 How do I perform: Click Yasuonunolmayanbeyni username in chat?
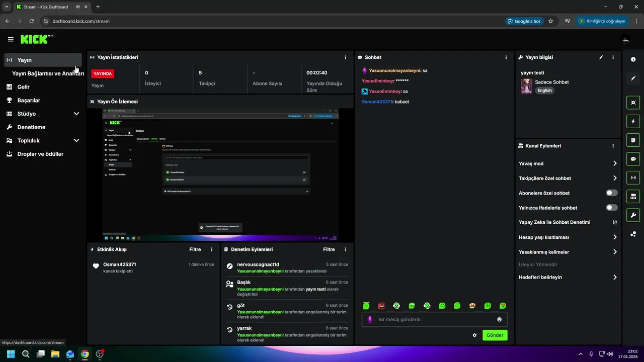click(394, 71)
